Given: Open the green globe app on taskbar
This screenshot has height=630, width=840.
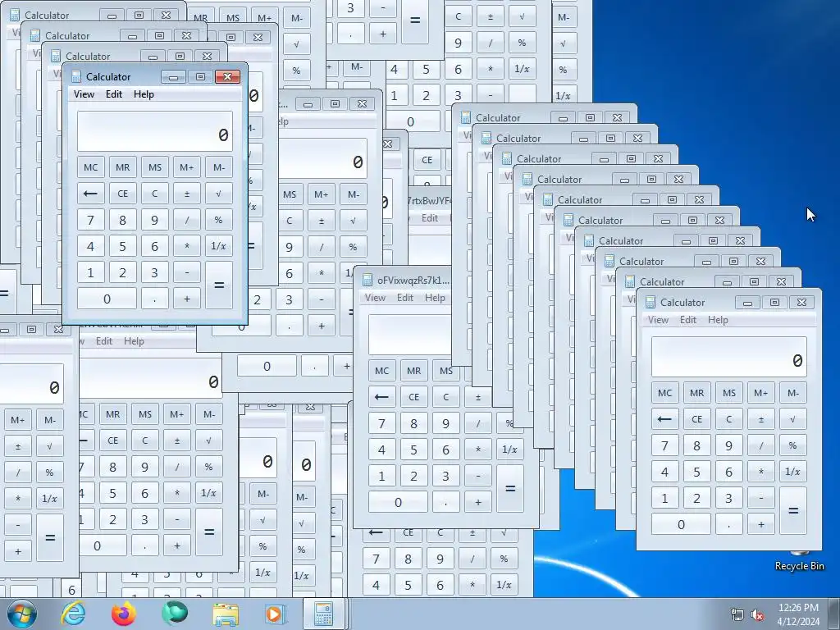Looking at the screenshot, I should click(175, 614).
